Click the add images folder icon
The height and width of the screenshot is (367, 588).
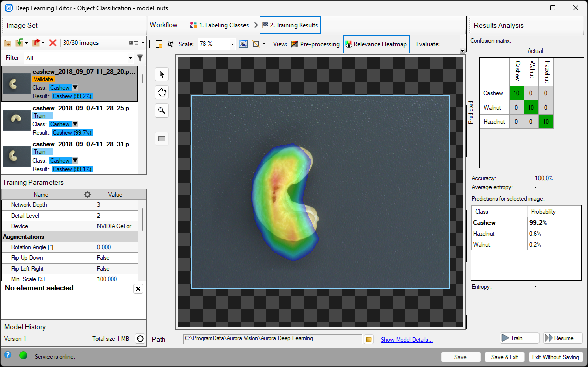(x=7, y=43)
